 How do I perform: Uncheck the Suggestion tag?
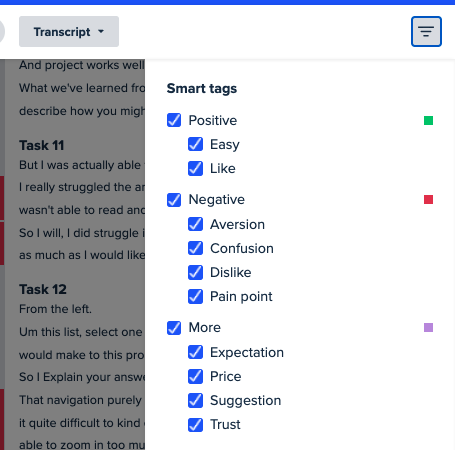pyautogui.click(x=195, y=400)
